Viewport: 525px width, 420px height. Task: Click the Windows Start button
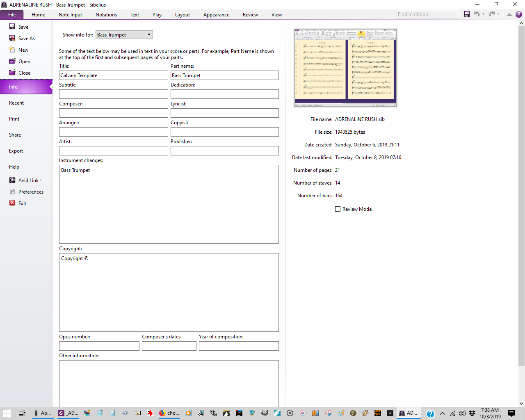7,413
